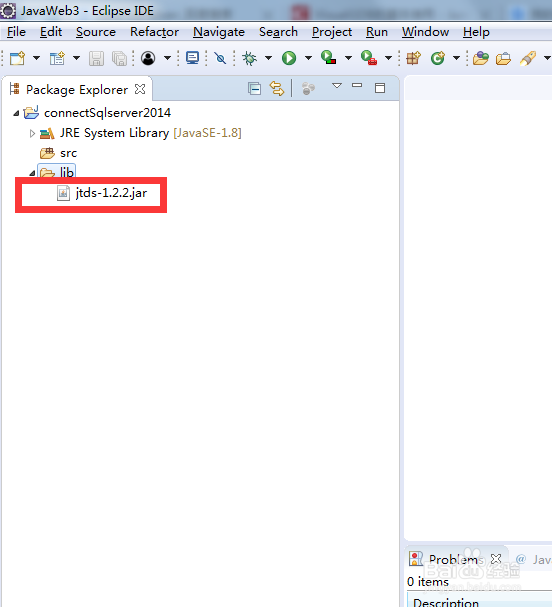Open the dropdown beside the circular profile icon
This screenshot has width=552, height=607.
point(167,58)
